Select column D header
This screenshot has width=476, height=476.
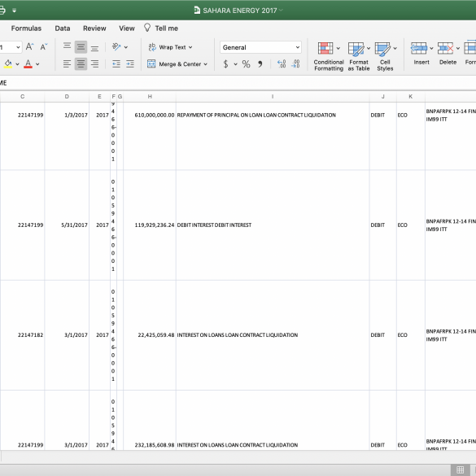(67, 97)
